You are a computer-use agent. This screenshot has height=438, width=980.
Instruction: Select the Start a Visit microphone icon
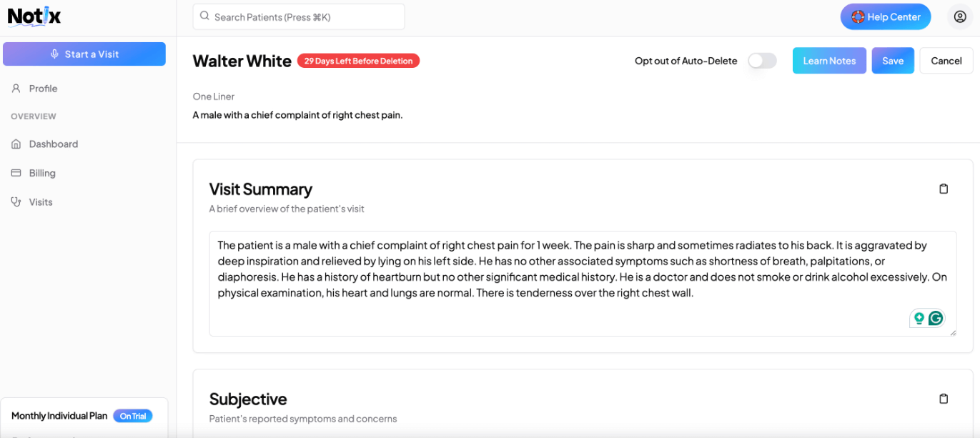(x=54, y=54)
